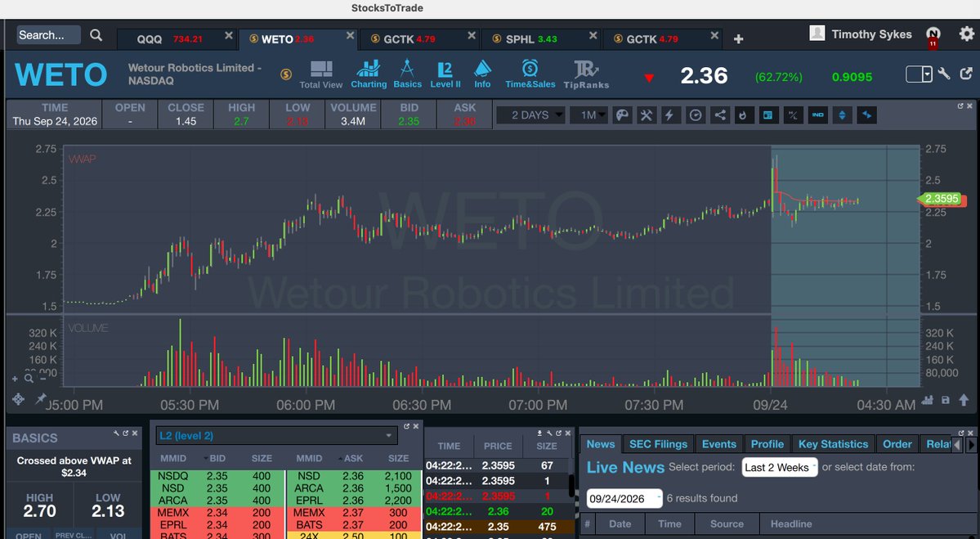Open the Last 2 Weeks period dropdown
The height and width of the screenshot is (539, 980).
(780, 467)
